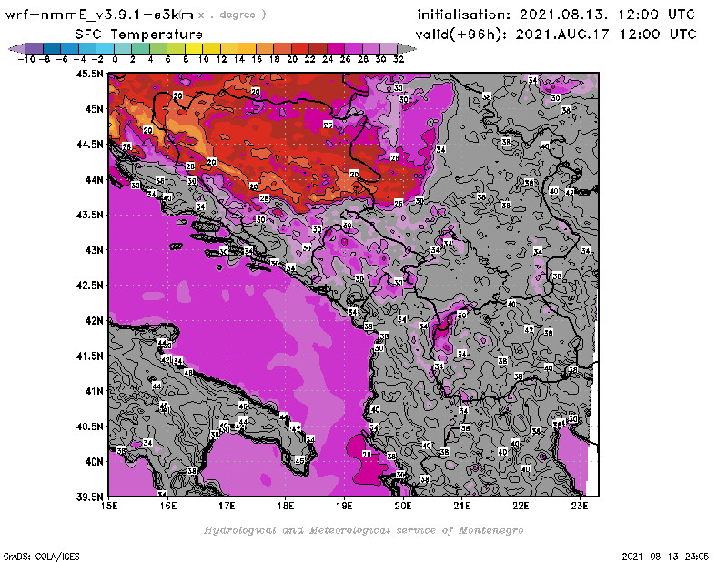728x562 pixels.
Task: Click the lavender arrow at the legend's left end
Action: coord(17,48)
